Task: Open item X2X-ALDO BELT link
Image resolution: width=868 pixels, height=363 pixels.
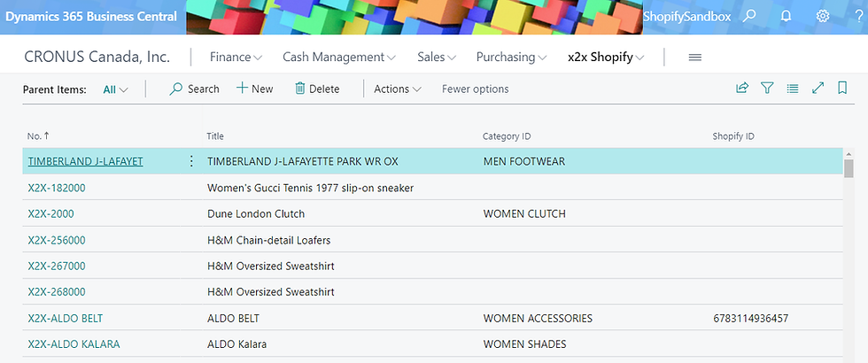Action: tap(66, 318)
